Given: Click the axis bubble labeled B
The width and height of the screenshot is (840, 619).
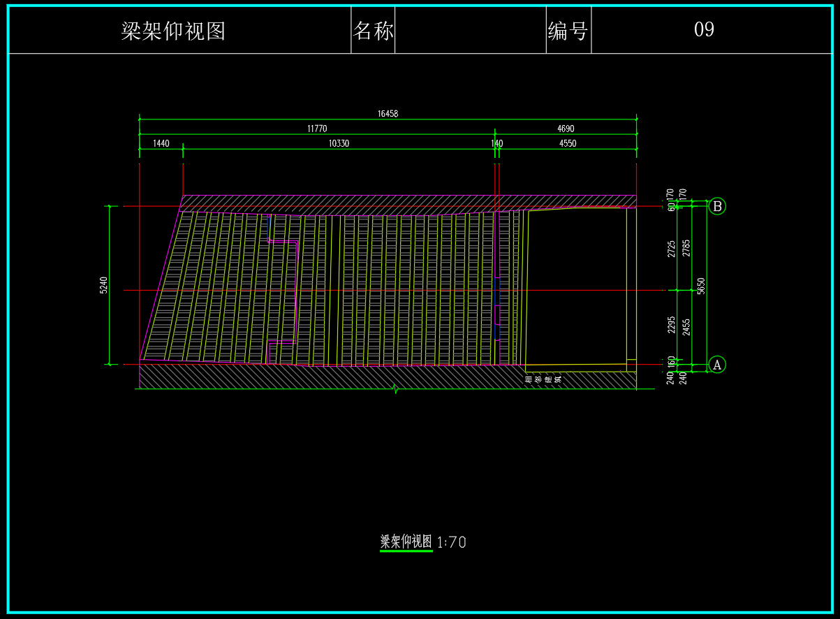Looking at the screenshot, I should tap(716, 206).
